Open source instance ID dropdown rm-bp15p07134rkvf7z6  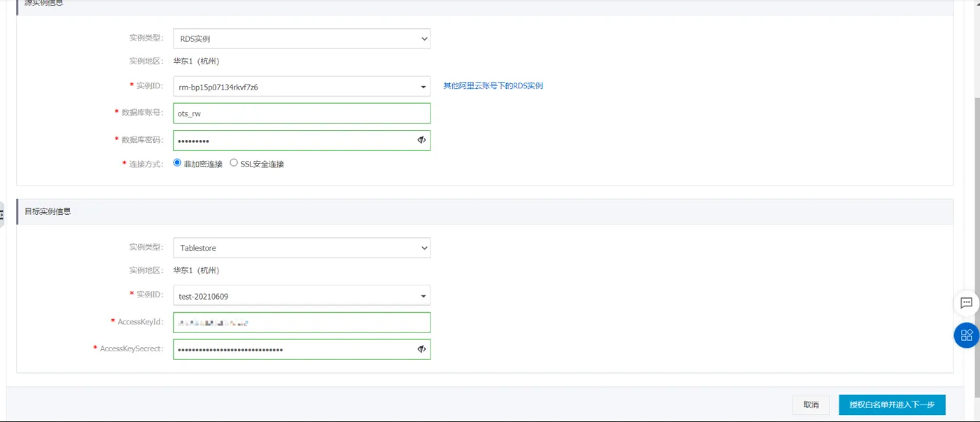[x=302, y=87]
